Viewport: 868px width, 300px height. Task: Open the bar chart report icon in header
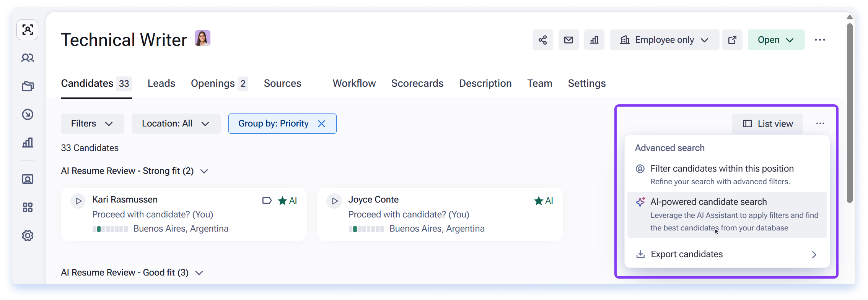pyautogui.click(x=594, y=40)
